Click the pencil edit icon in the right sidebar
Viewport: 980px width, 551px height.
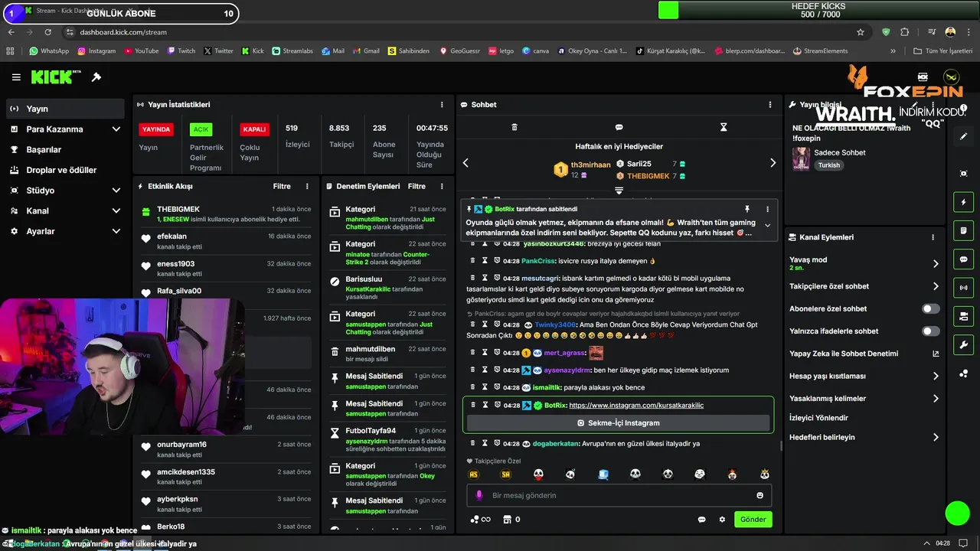(964, 136)
